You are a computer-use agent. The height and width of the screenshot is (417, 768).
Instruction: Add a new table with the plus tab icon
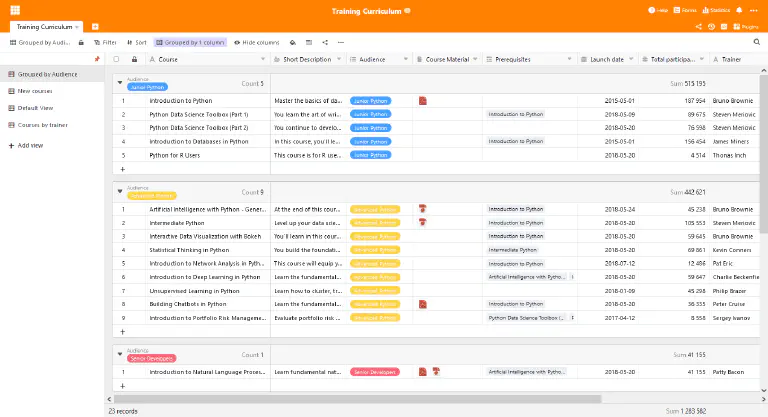[x=95, y=26]
